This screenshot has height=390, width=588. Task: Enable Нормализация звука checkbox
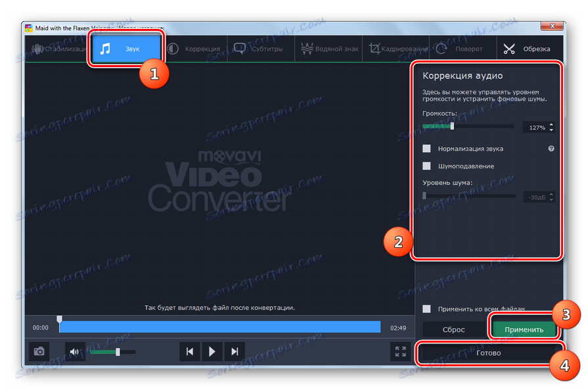(x=426, y=149)
